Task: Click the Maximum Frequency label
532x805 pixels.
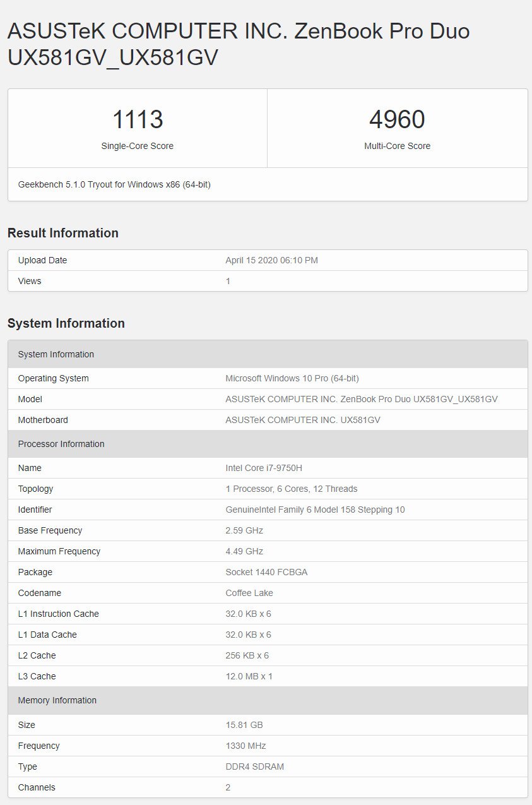Action: point(59,551)
